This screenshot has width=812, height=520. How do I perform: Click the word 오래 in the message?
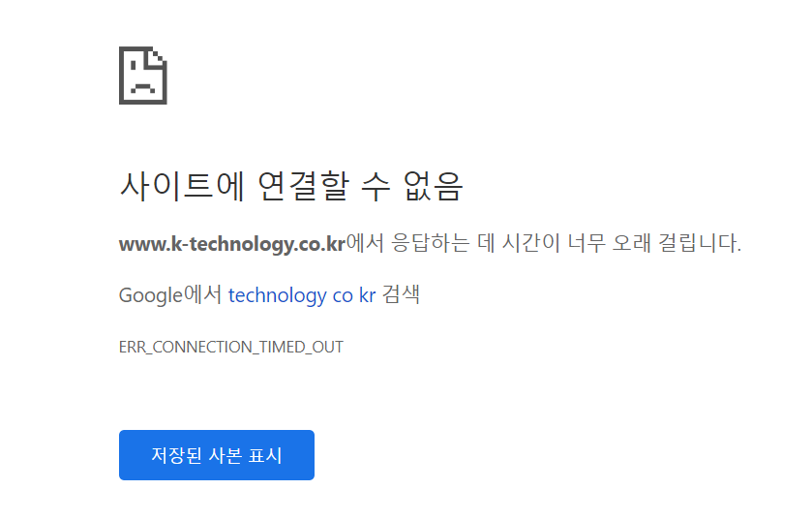click(631, 242)
